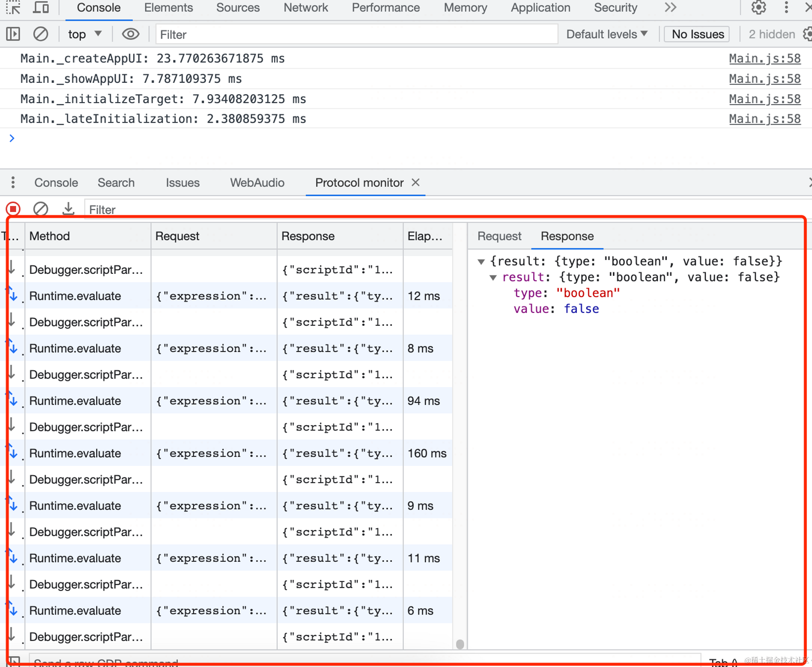812x667 pixels.
Task: Stop protocol recording with the red button
Action: [x=13, y=209]
